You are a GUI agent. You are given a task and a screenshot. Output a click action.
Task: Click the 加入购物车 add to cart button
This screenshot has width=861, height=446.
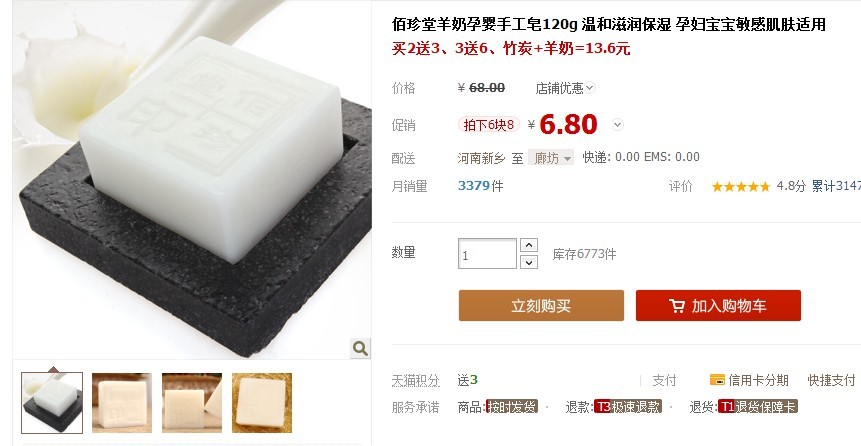pyautogui.click(x=718, y=305)
